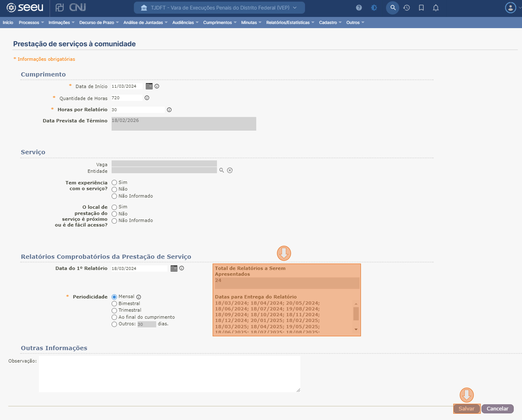Choose Ao final do cumprimento option
This screenshot has width=522, height=420.
114,317
